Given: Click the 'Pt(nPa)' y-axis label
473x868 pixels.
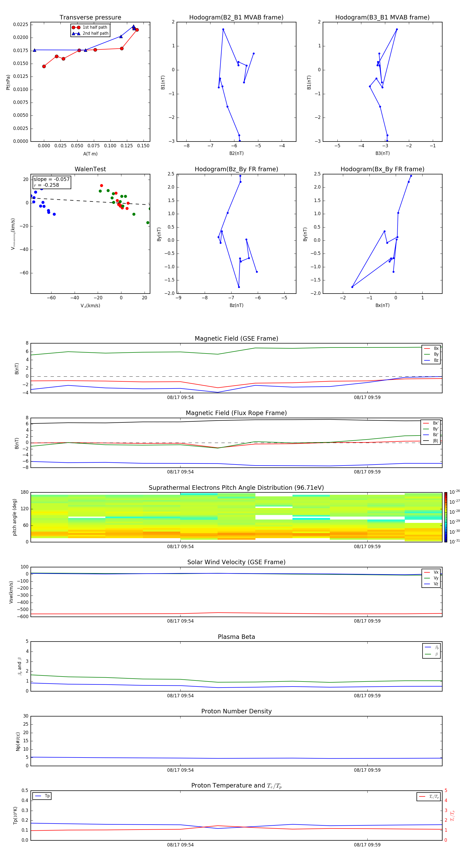Looking at the screenshot, I should pyautogui.click(x=8, y=82).
